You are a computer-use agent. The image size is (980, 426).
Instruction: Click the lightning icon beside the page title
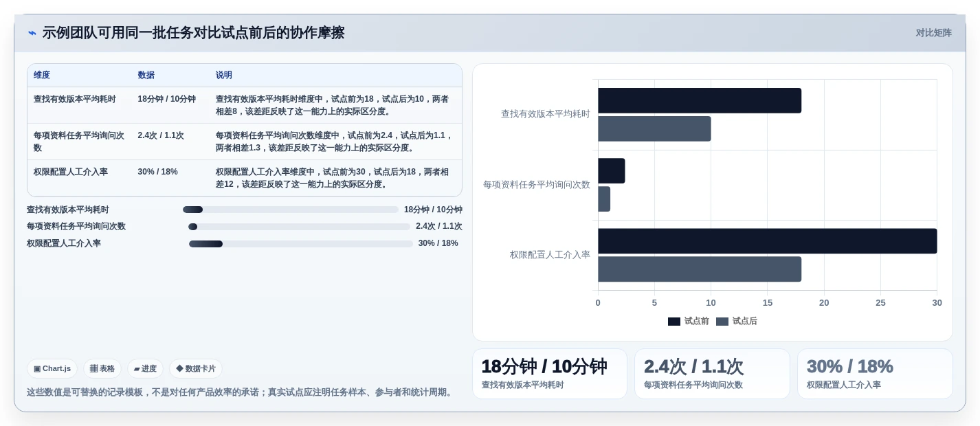click(32, 33)
